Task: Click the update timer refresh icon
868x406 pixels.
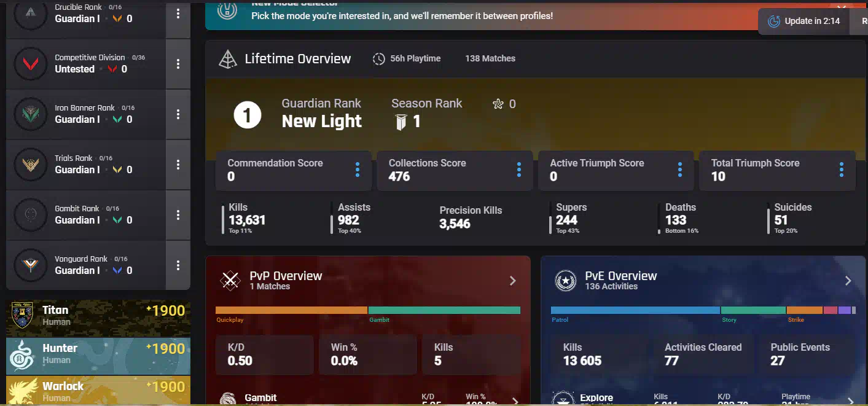Action: 774,21
